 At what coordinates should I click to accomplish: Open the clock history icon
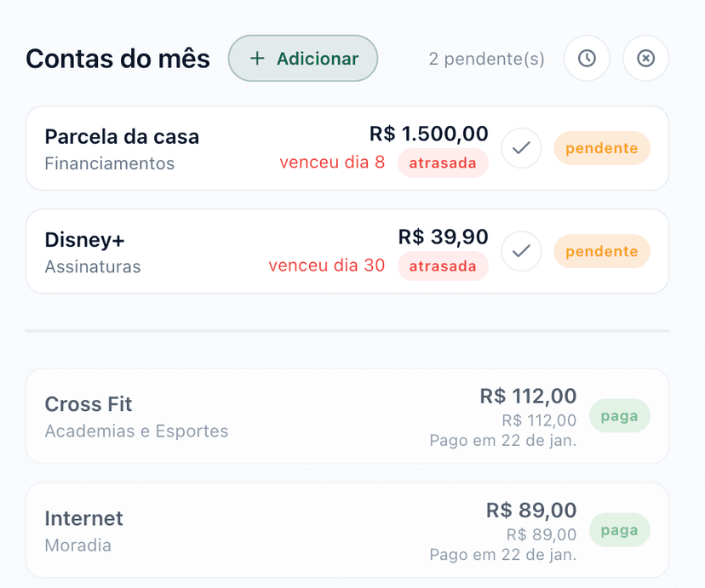(x=587, y=58)
